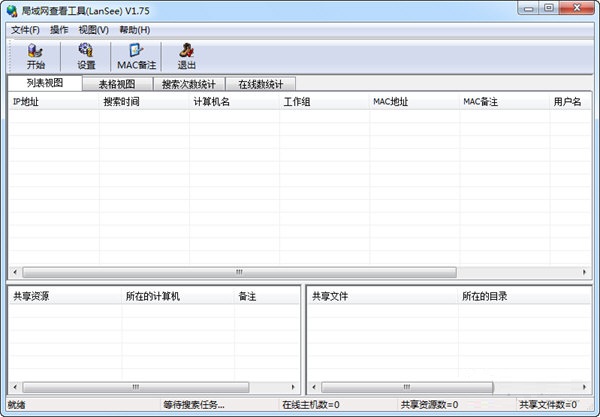
Task: Sort by the IP地址 column header
Action: tap(54, 102)
